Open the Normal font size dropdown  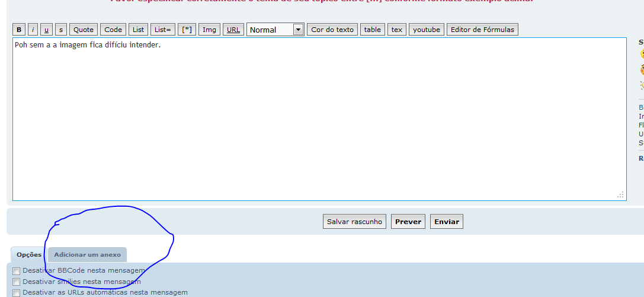275,30
